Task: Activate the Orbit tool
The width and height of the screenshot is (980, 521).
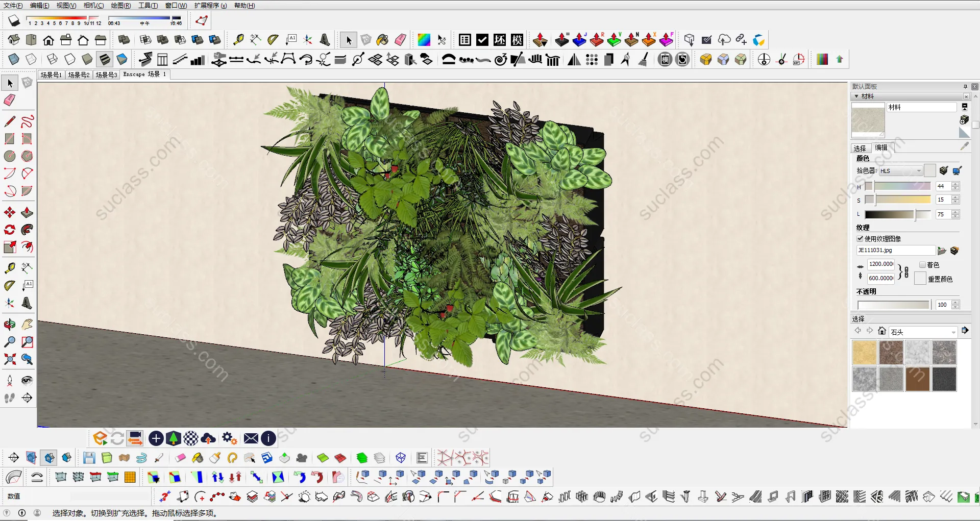Action: pyautogui.click(x=10, y=325)
